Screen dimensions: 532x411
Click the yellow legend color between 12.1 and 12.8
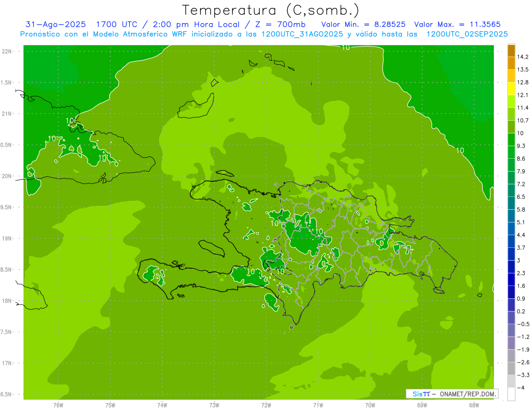point(511,89)
